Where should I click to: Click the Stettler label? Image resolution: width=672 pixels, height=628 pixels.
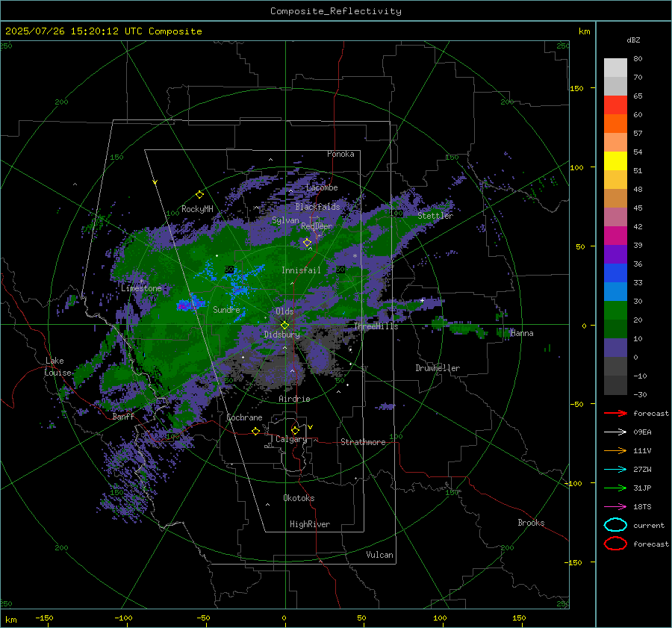(x=435, y=216)
